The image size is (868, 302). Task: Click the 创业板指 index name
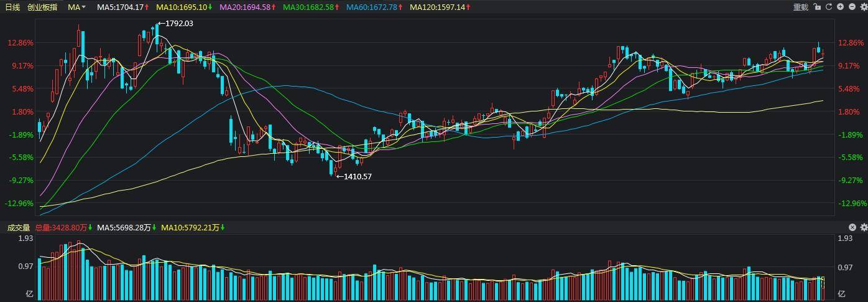point(43,7)
